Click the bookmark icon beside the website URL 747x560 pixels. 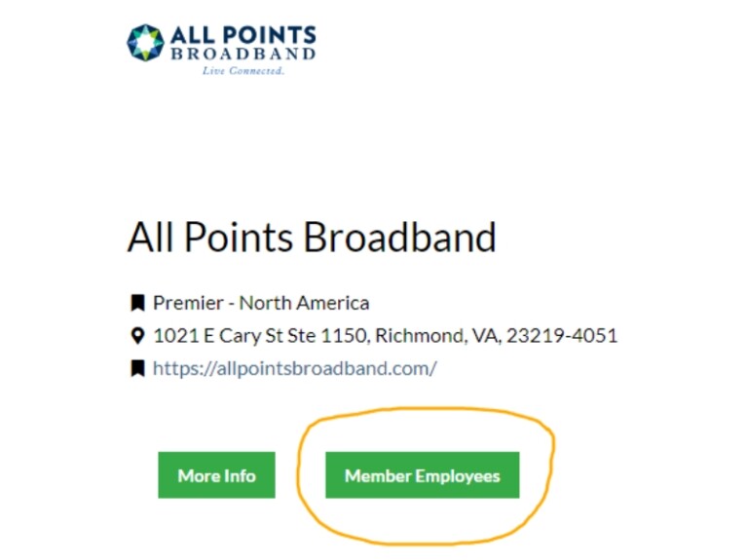tap(137, 368)
